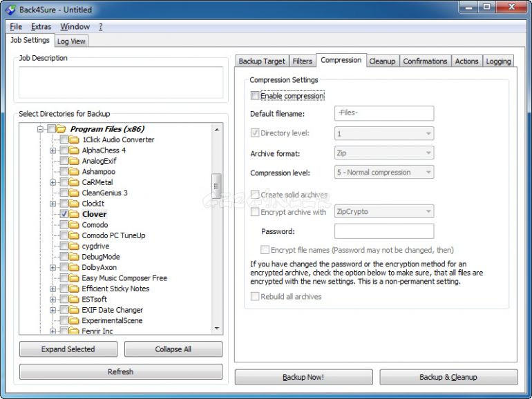Click the Back4Sure app icon in title bar
This screenshot has width=532, height=399.
point(10,10)
